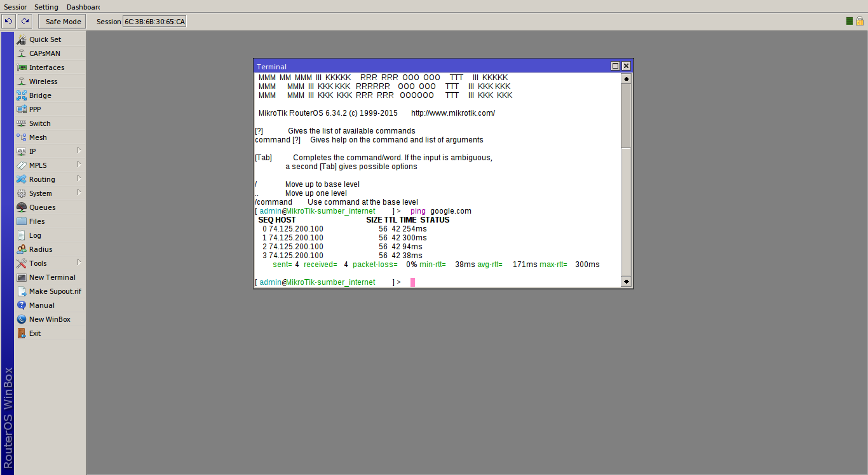Click the Tools wrench icon
868x475 pixels.
click(22, 263)
